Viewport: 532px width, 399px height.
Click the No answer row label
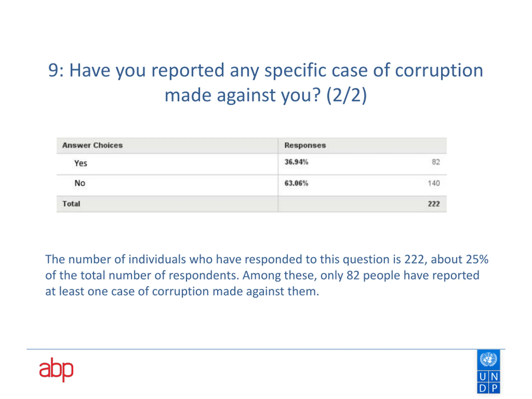(x=80, y=183)
